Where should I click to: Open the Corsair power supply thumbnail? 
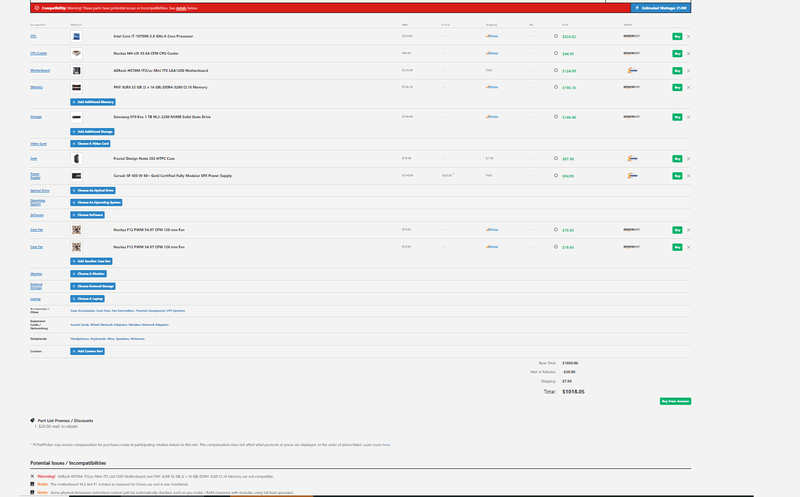(76, 176)
